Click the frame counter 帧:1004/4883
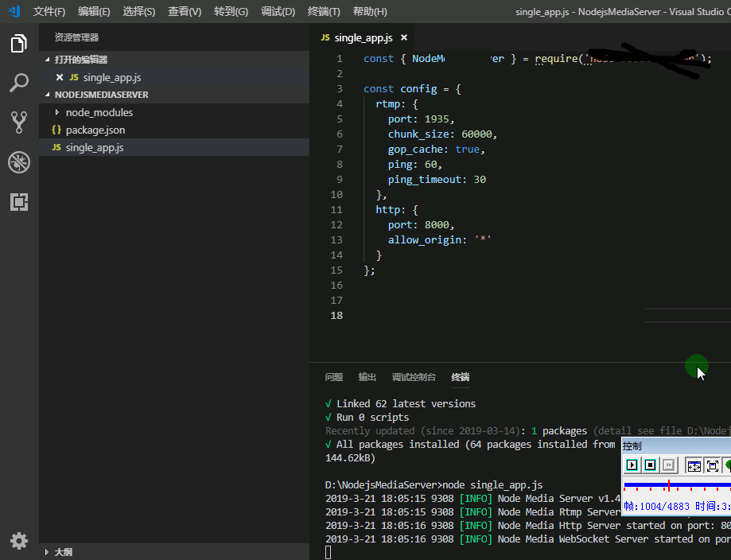 (656, 507)
